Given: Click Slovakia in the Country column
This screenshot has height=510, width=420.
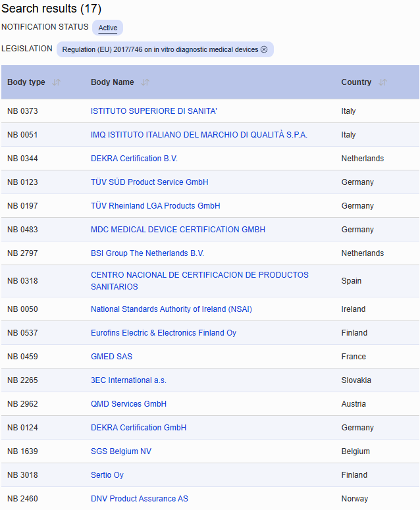Looking at the screenshot, I should click(356, 380).
